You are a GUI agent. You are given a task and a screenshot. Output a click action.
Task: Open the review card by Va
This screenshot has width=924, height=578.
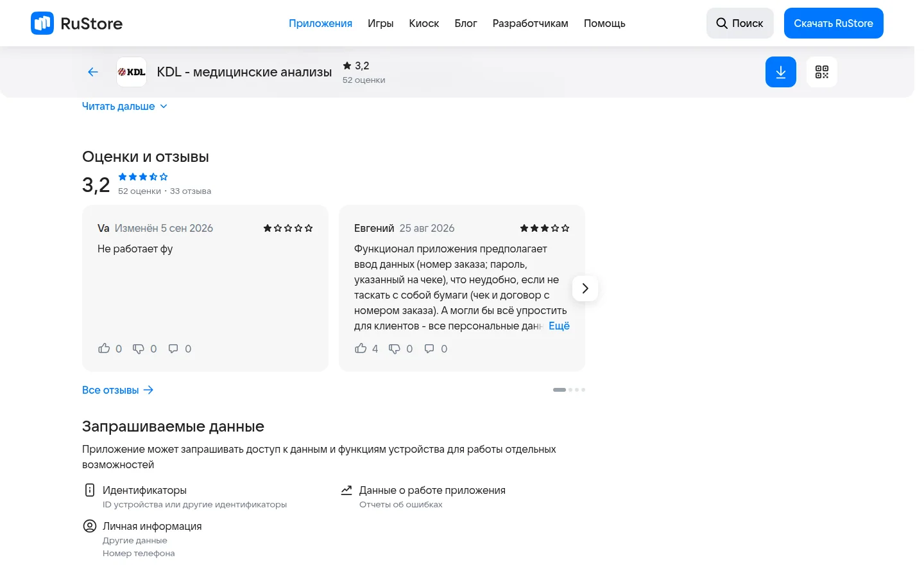point(205,288)
